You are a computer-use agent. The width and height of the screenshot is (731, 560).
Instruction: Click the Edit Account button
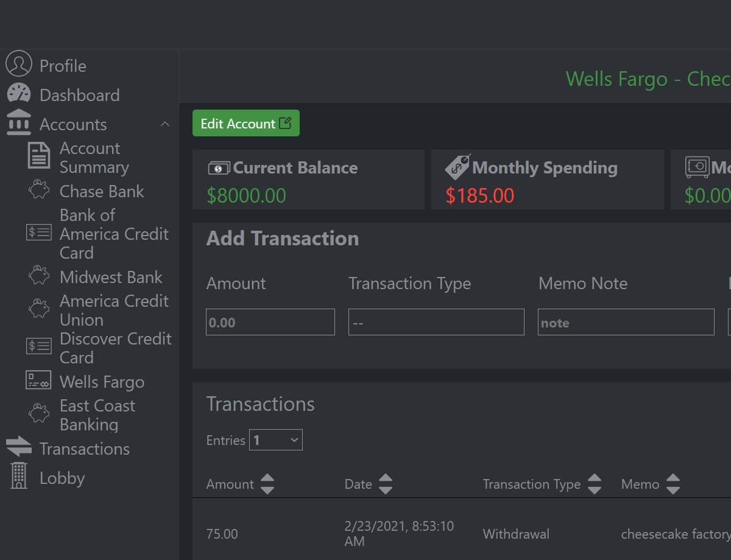(x=246, y=123)
